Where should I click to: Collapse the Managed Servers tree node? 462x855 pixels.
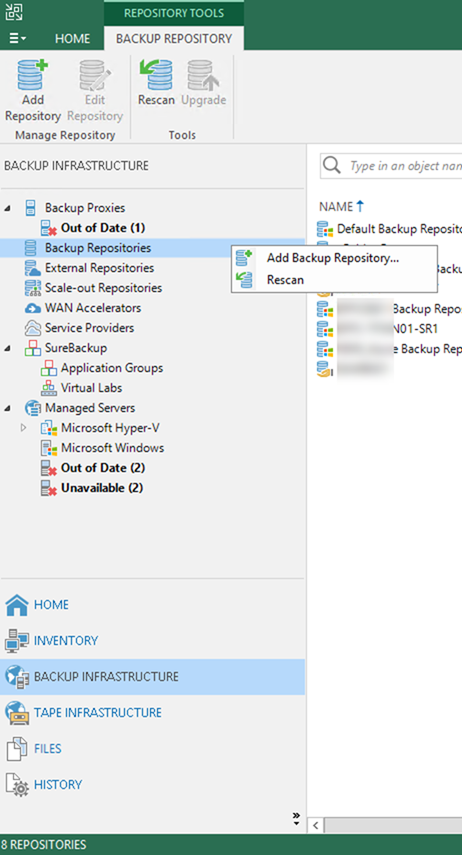pyautogui.click(x=7, y=408)
